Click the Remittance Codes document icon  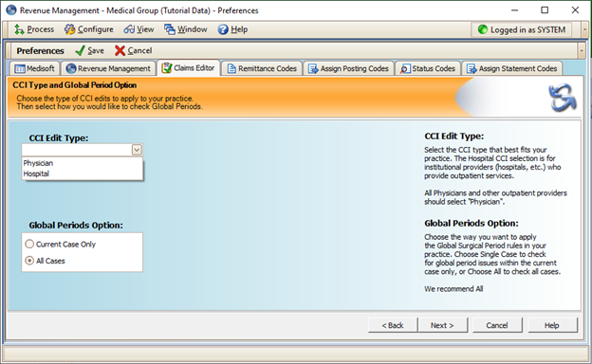pyautogui.click(x=231, y=68)
